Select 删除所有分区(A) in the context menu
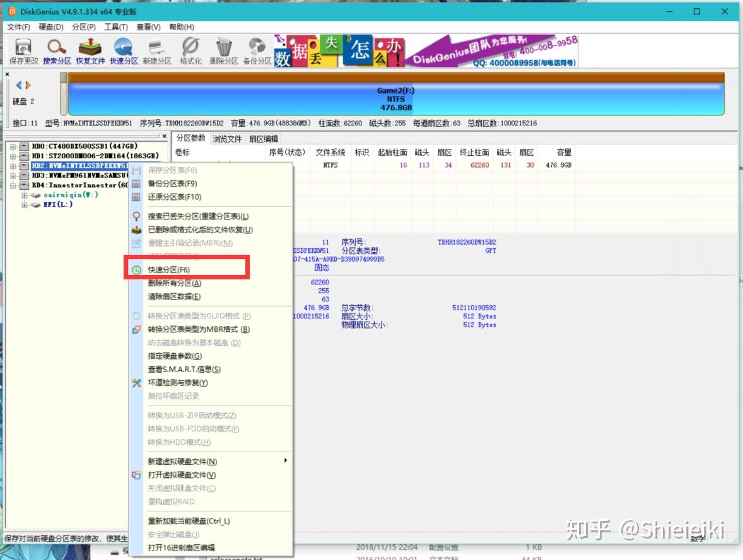 click(x=175, y=283)
